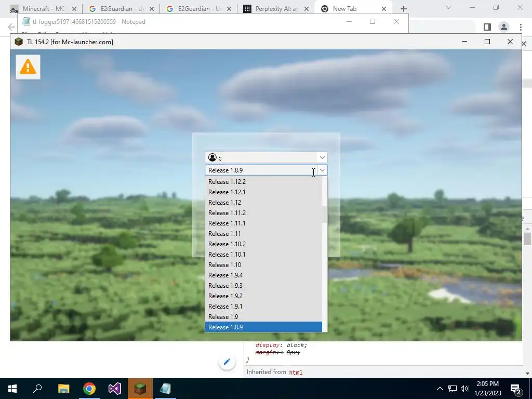Click the user avatar icon in account field
The height and width of the screenshot is (399, 532).
212,157
